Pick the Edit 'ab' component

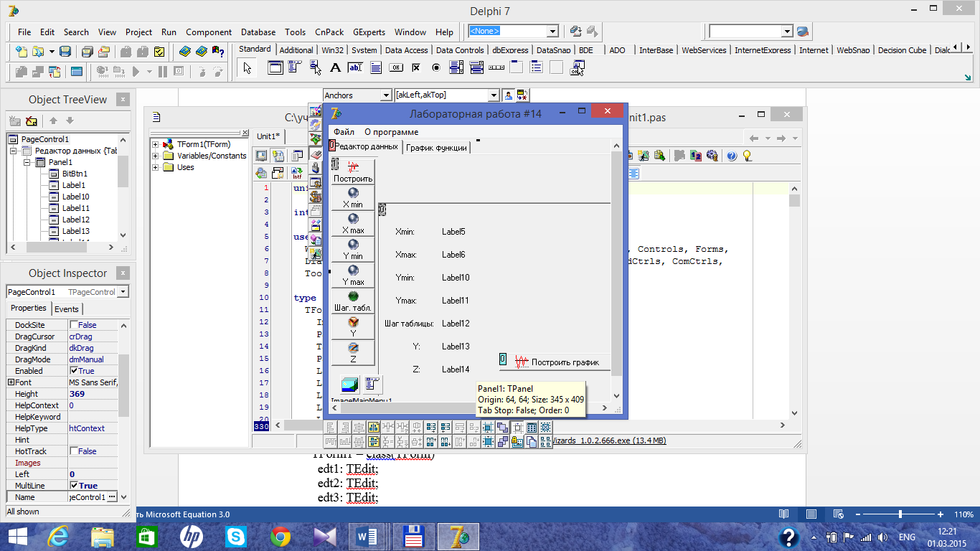point(355,68)
